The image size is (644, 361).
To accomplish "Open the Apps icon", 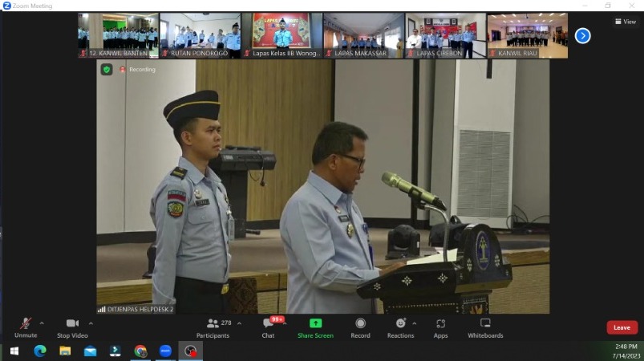I will 440,323.
